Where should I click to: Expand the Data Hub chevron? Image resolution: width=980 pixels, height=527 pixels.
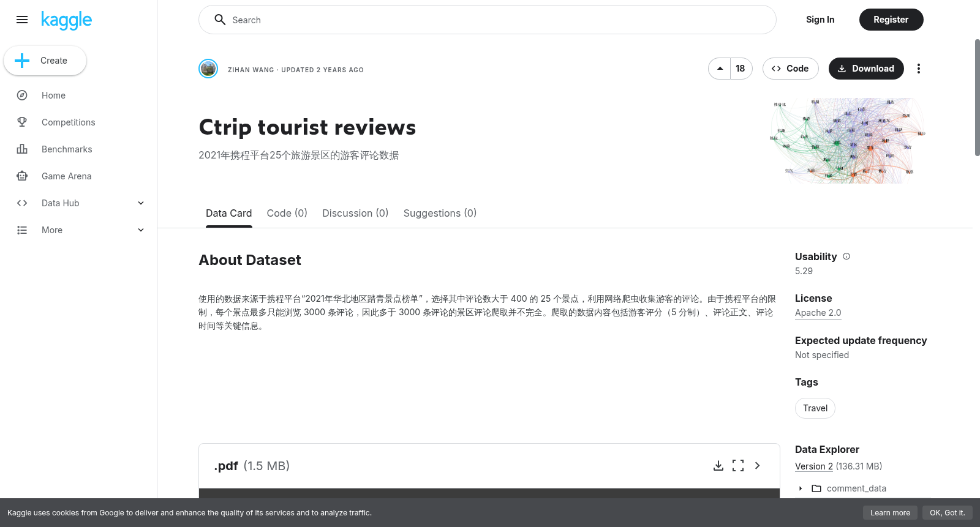141,203
